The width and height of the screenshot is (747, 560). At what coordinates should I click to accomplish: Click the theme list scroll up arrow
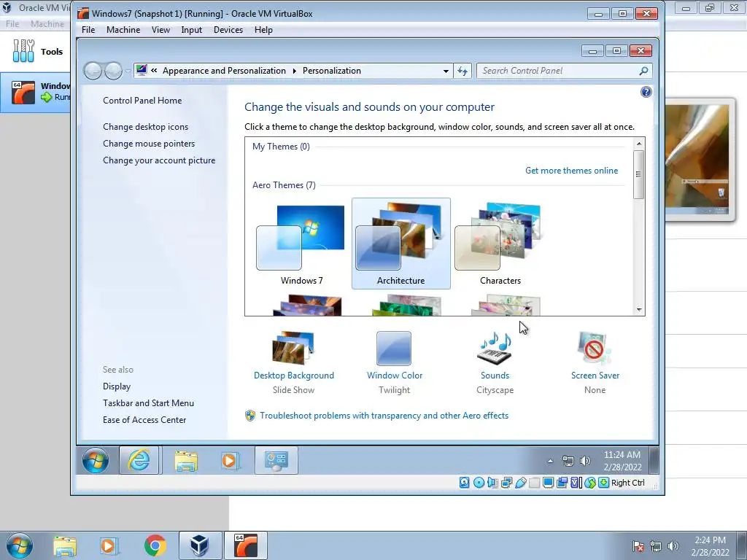click(x=639, y=144)
